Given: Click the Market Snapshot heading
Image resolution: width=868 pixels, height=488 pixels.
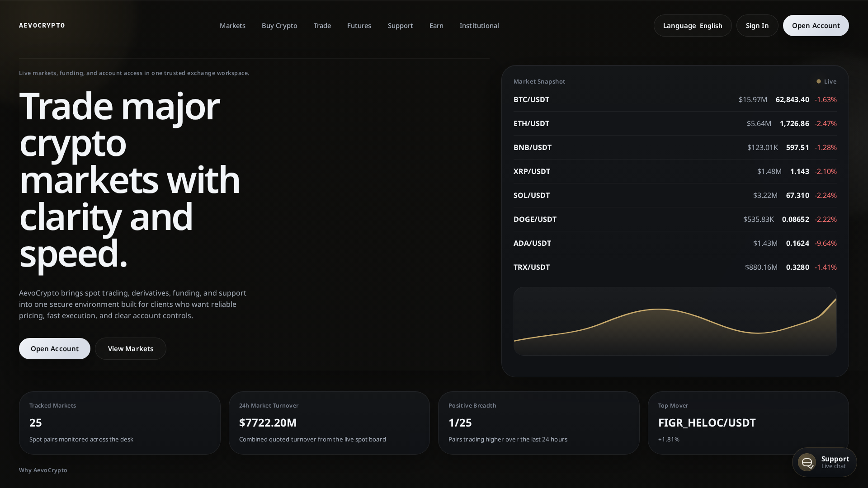Looking at the screenshot, I should pyautogui.click(x=539, y=81).
